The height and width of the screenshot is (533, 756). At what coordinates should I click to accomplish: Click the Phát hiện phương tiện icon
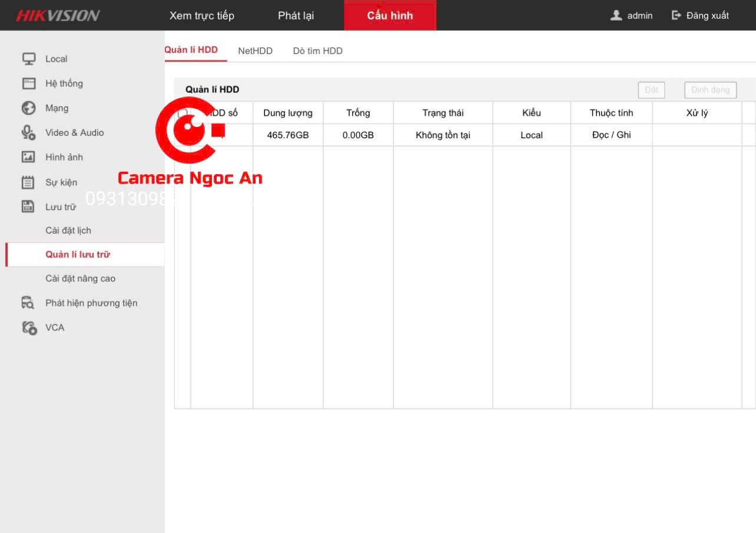[29, 303]
